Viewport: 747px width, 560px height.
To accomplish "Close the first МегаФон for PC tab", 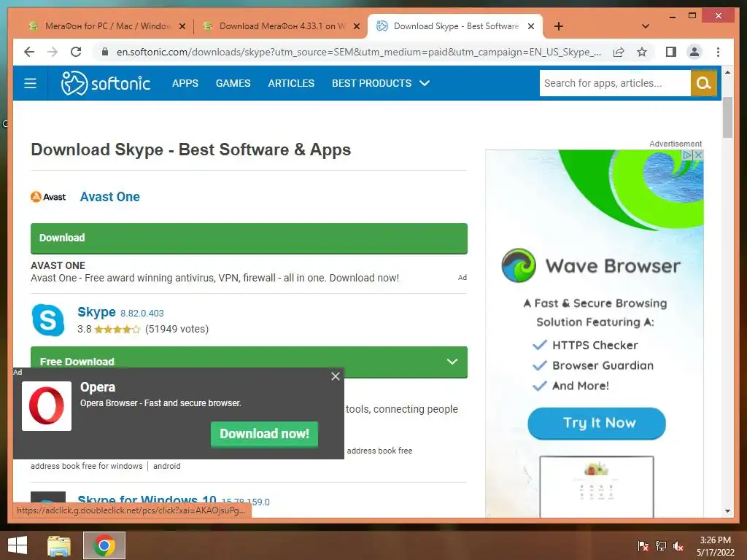I will point(182,27).
